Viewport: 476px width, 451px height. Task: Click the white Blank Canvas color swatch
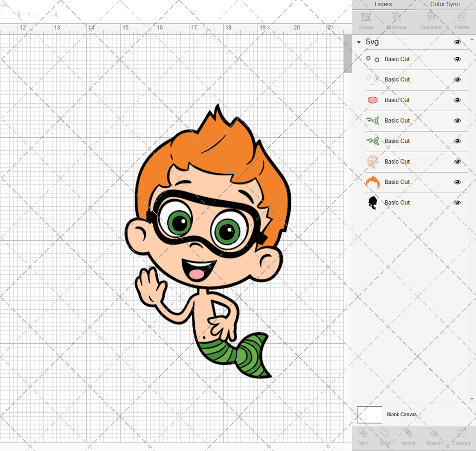[x=369, y=414]
